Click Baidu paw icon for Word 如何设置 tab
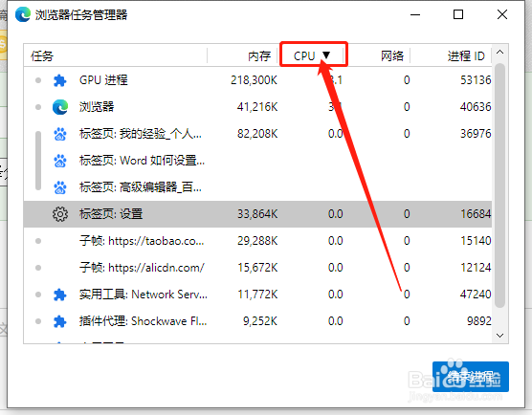532x415 pixels. coord(60,161)
